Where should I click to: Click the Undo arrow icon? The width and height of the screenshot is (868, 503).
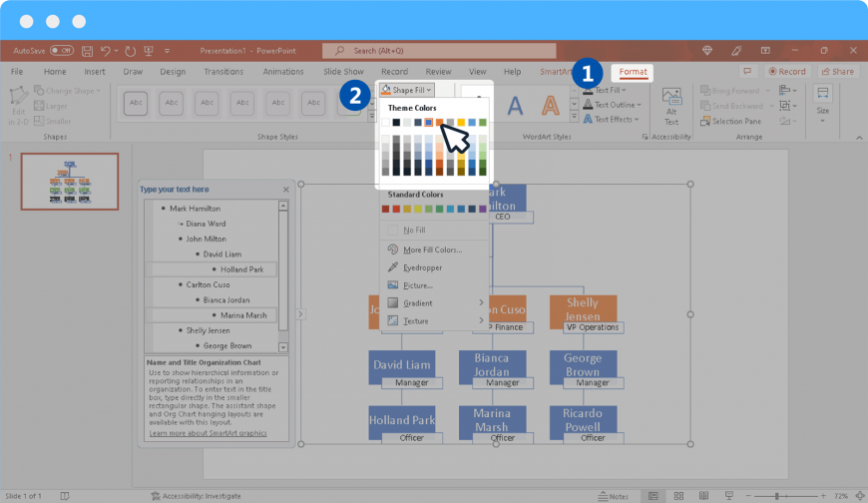click(105, 51)
